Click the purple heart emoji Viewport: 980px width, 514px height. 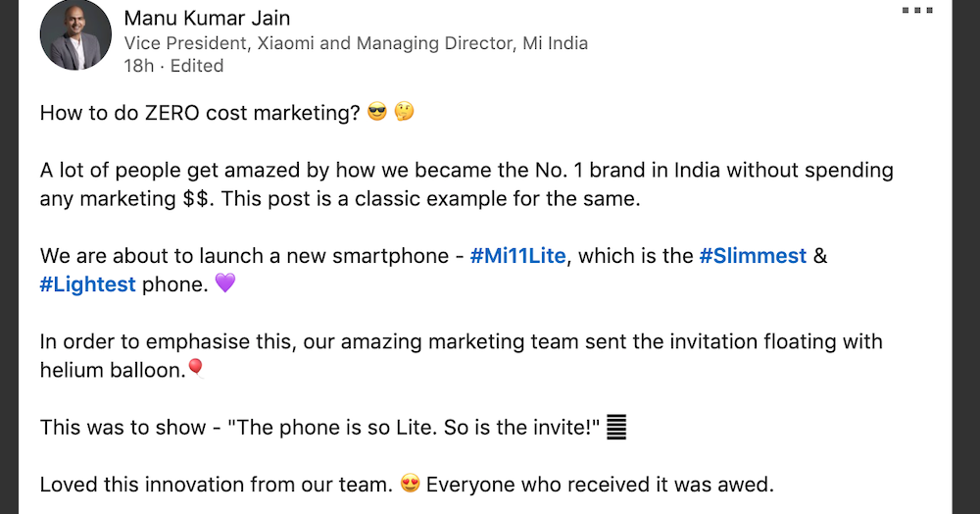(225, 284)
